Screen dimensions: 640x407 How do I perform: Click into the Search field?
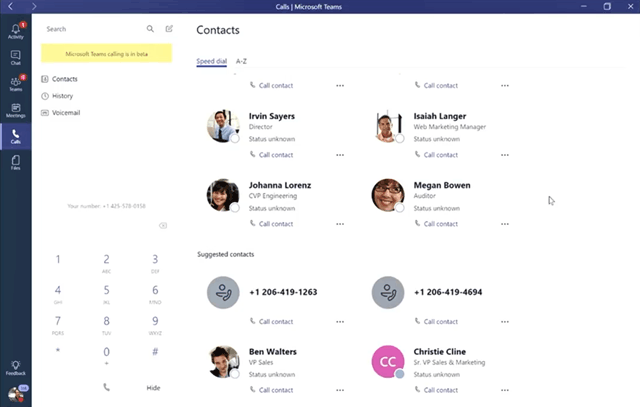pyautogui.click(x=94, y=29)
